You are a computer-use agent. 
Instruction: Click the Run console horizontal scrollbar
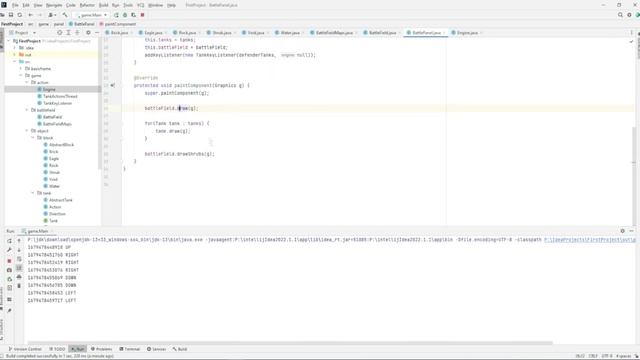point(290,343)
